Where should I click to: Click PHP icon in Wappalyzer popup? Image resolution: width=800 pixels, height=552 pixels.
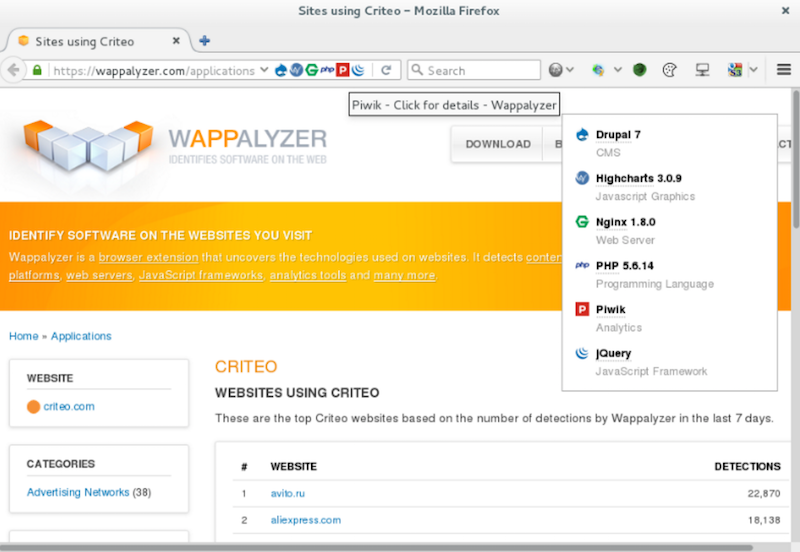[x=582, y=265]
